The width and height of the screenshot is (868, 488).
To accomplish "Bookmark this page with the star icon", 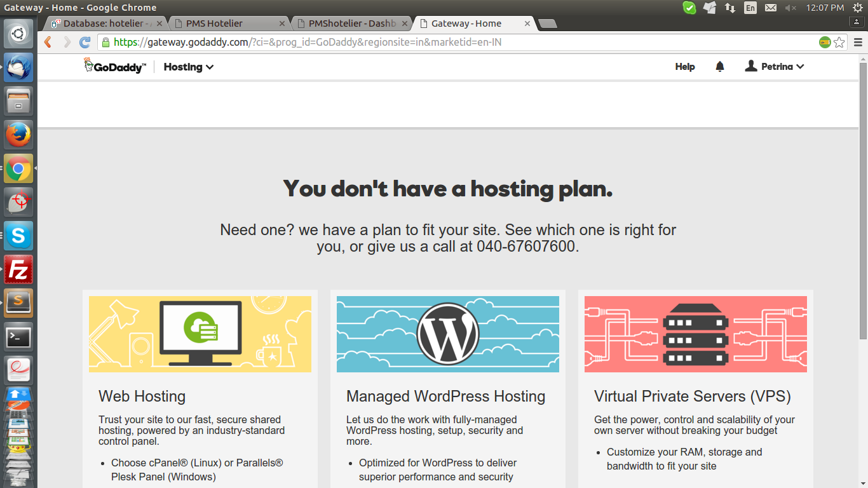I will [839, 43].
